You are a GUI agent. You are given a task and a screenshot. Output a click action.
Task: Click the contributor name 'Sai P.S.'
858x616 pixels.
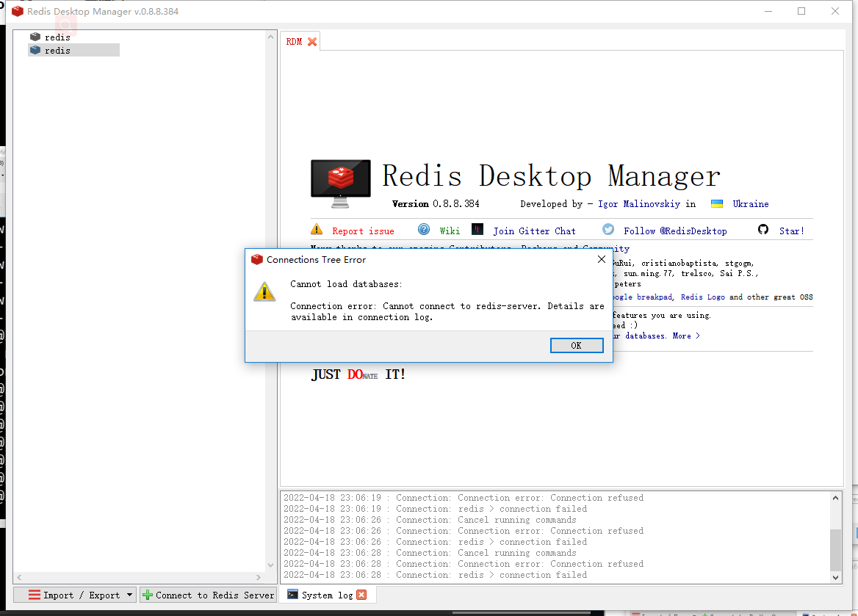click(739, 274)
